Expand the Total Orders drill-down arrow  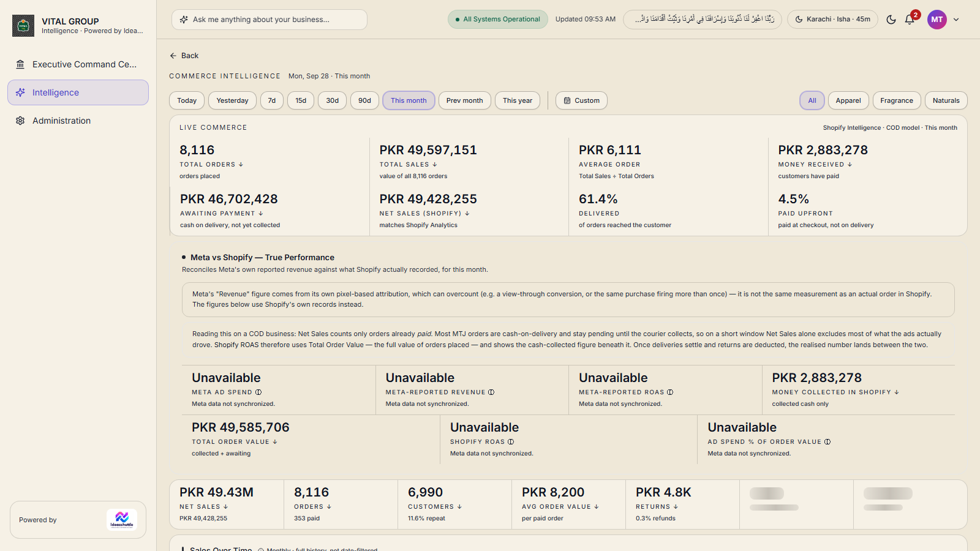[241, 165]
